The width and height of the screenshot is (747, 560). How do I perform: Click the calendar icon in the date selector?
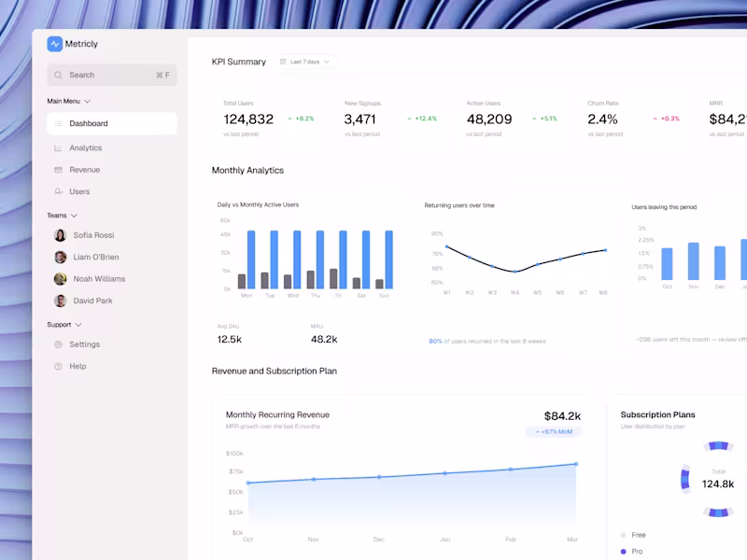(280, 62)
